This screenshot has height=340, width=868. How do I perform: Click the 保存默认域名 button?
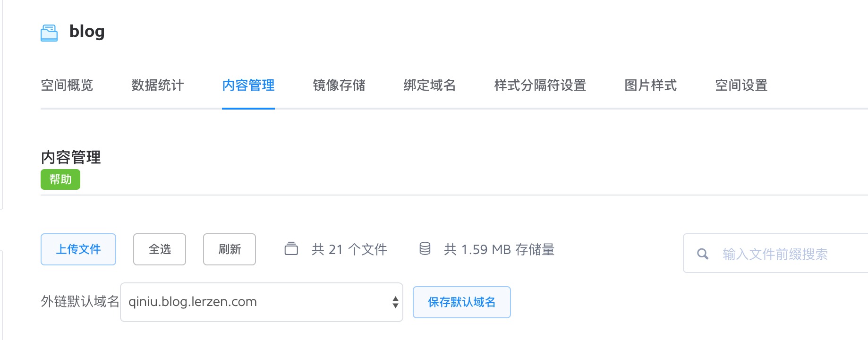coord(462,302)
